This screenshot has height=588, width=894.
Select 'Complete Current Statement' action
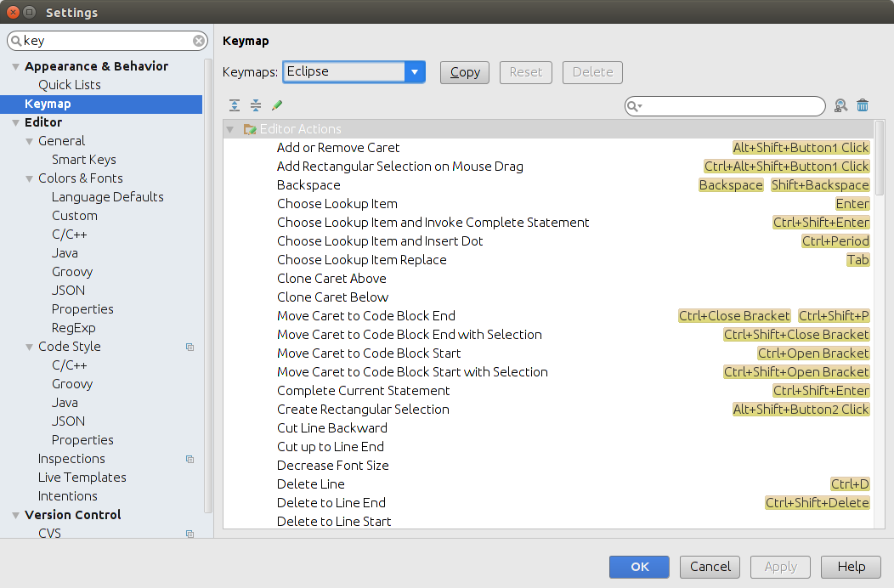[363, 391]
